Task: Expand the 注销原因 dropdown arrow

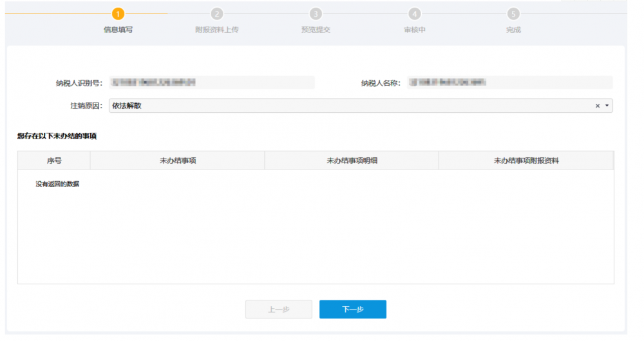Action: (x=607, y=106)
